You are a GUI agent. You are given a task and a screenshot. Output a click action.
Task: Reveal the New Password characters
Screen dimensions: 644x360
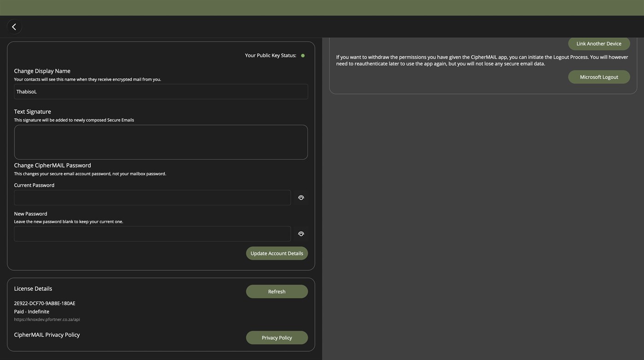click(x=301, y=234)
